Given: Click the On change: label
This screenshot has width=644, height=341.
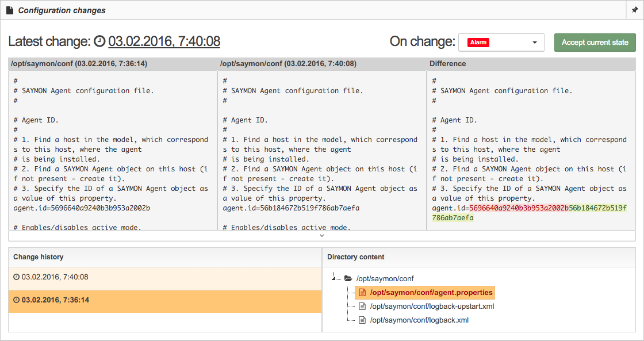Looking at the screenshot, I should pyautogui.click(x=423, y=41).
